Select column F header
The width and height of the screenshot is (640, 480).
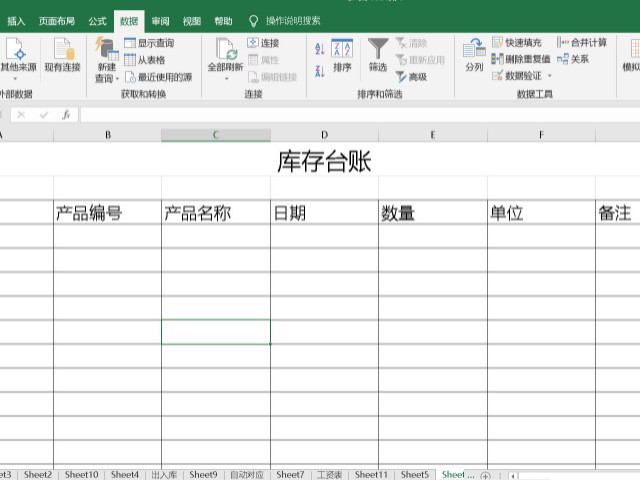click(541, 135)
